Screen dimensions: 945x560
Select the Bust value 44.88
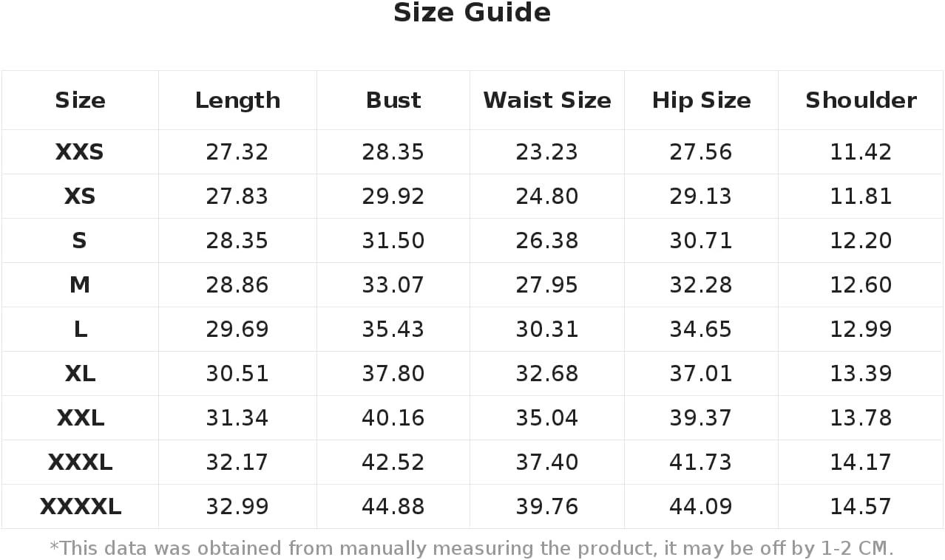point(393,507)
